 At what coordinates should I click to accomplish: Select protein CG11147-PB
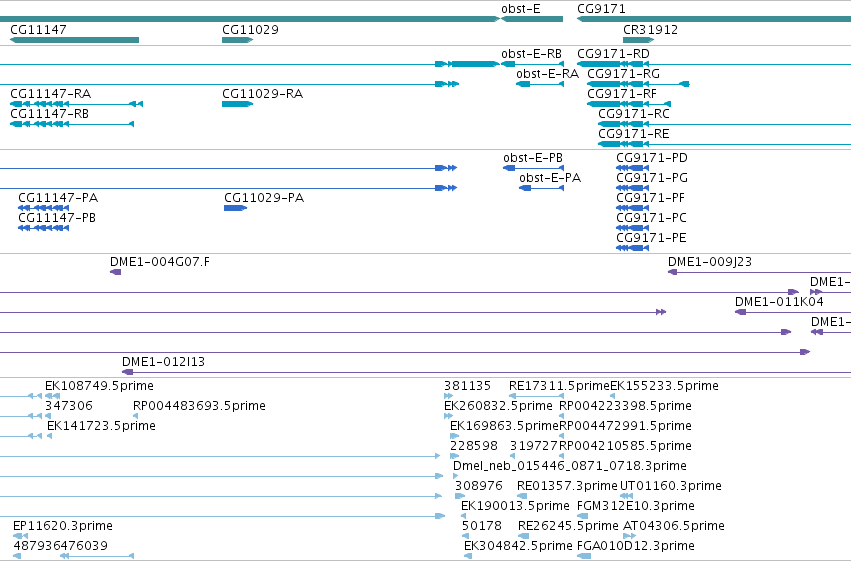(43, 228)
